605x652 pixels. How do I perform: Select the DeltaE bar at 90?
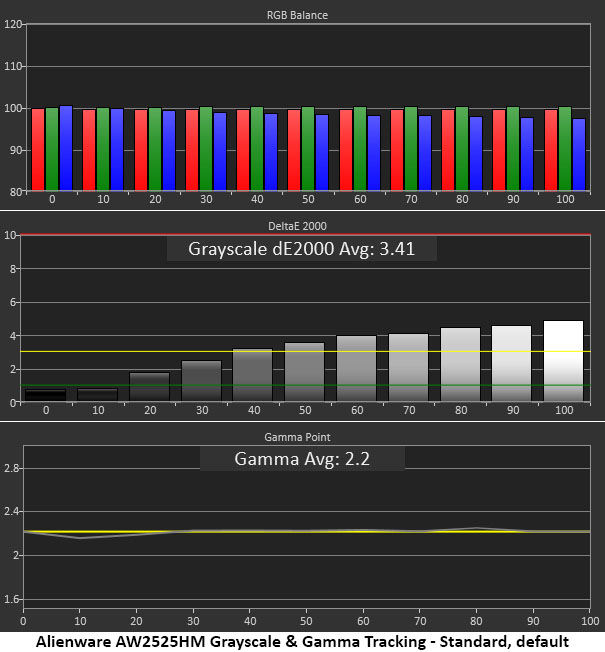coord(511,363)
